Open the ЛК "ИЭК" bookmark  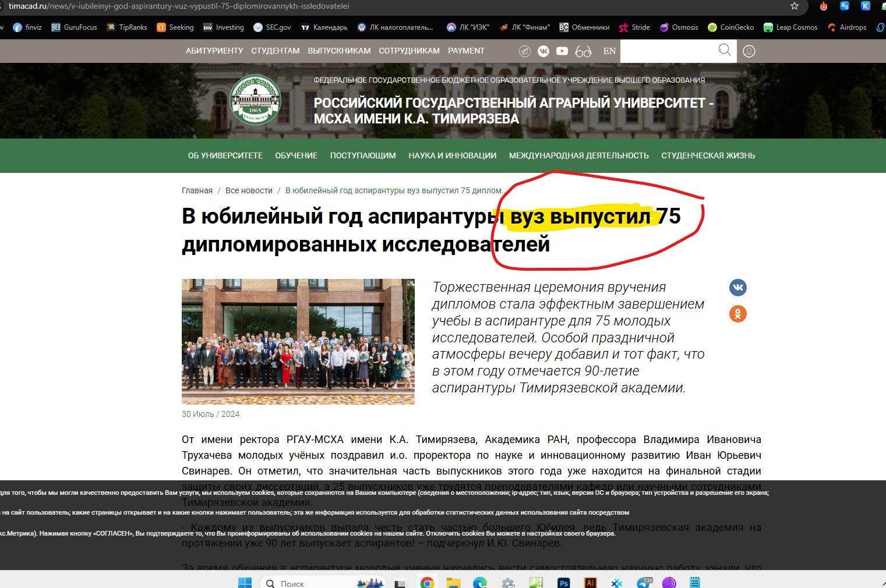point(468,27)
